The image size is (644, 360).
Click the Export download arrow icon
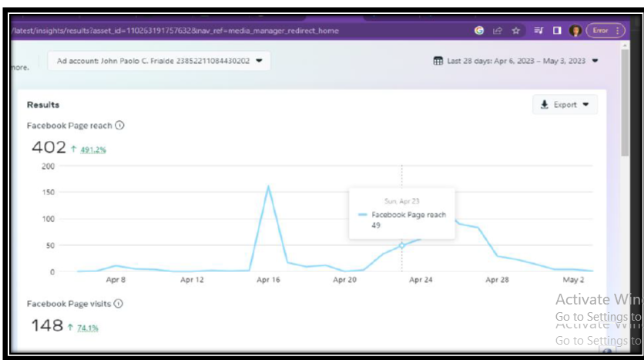[x=544, y=104]
